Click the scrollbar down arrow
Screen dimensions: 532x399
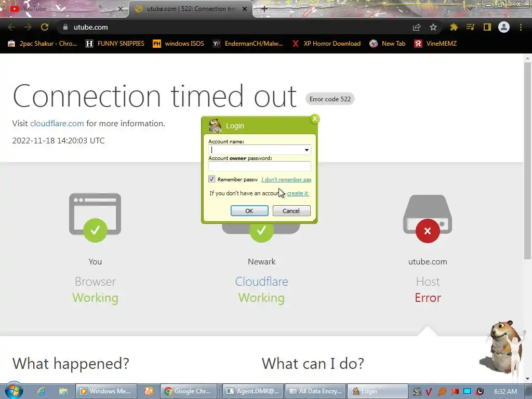527,379
